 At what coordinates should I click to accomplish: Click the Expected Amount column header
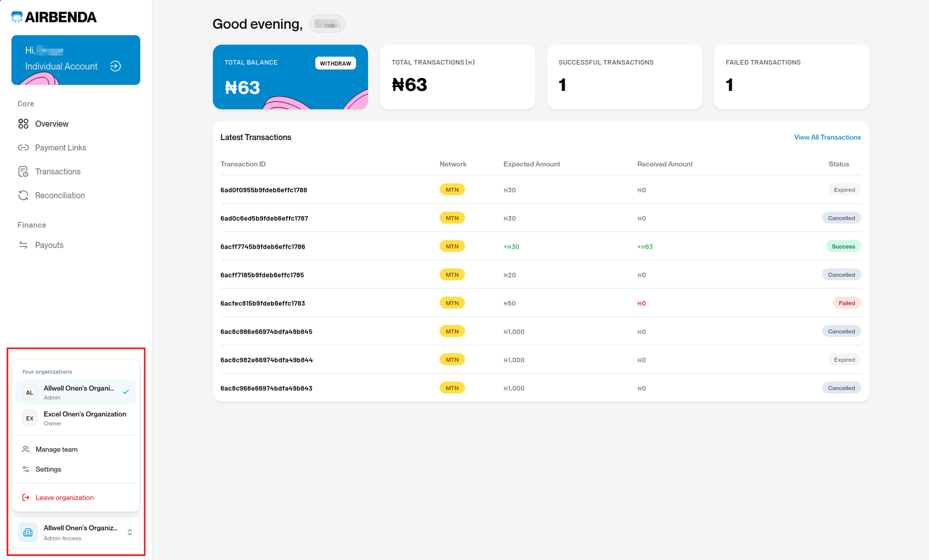point(531,165)
